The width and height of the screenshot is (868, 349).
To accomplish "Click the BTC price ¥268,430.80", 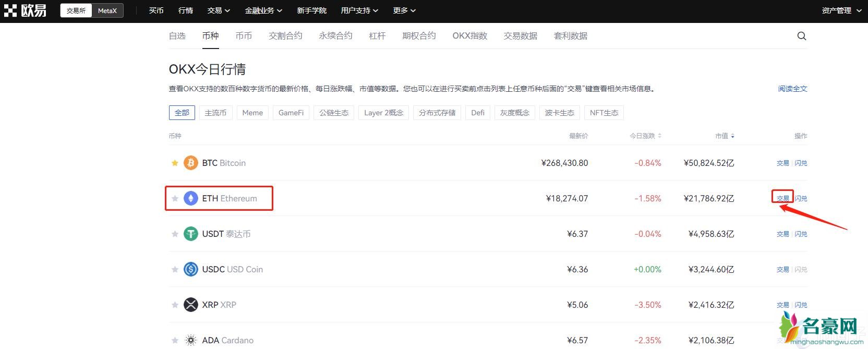I will pyautogui.click(x=565, y=163).
